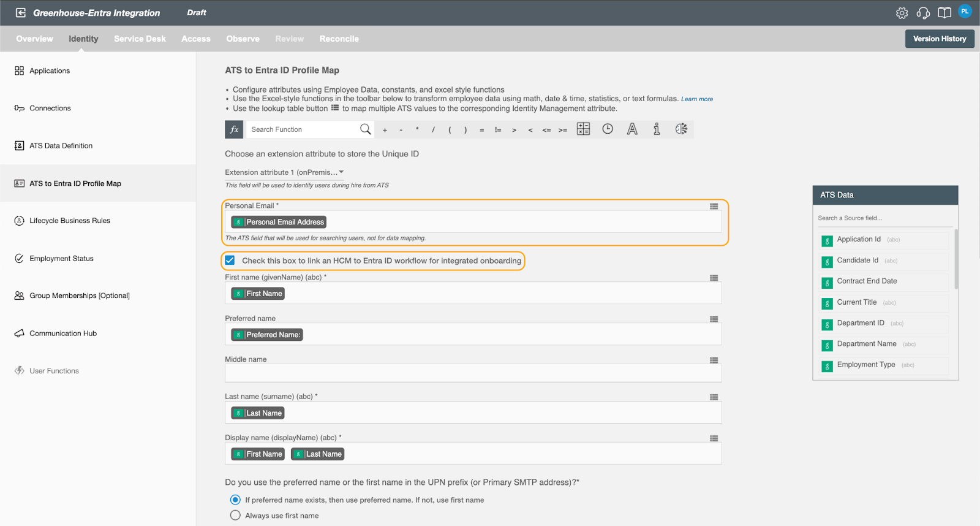Expand the Extension attribute 1 dropdown
Viewport: 980px width, 526px height.
[x=284, y=172]
